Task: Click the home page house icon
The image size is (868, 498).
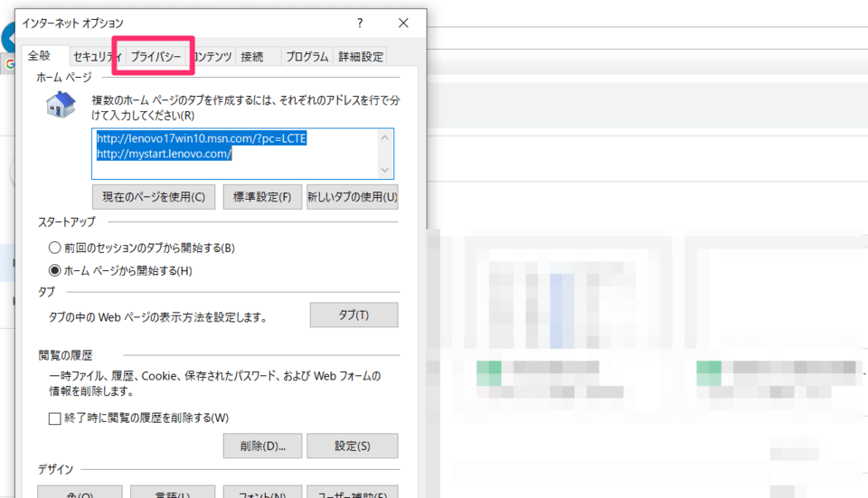Action: 61,105
